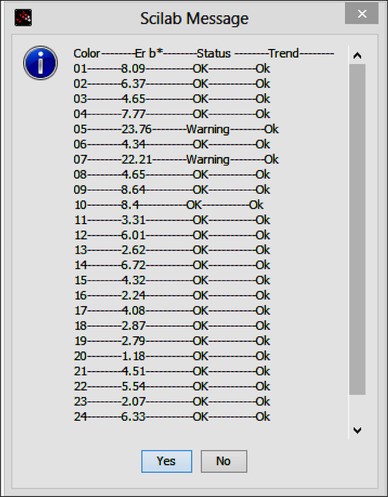
Task: Click the Scilab Message title text
Action: coord(194,18)
